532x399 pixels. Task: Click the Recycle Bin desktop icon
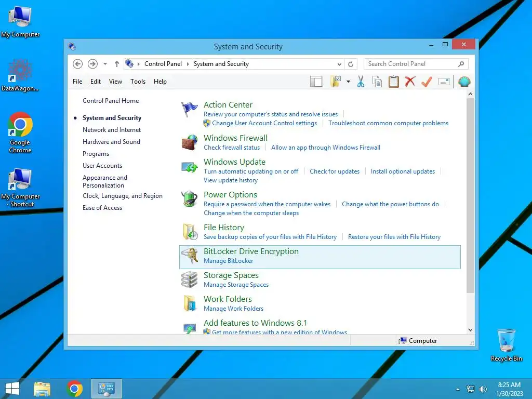(x=506, y=345)
